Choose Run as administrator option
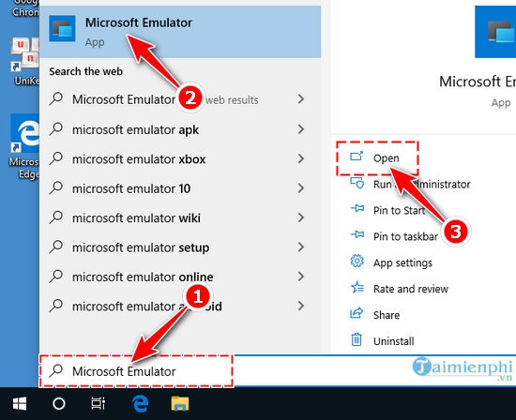 pos(421,184)
